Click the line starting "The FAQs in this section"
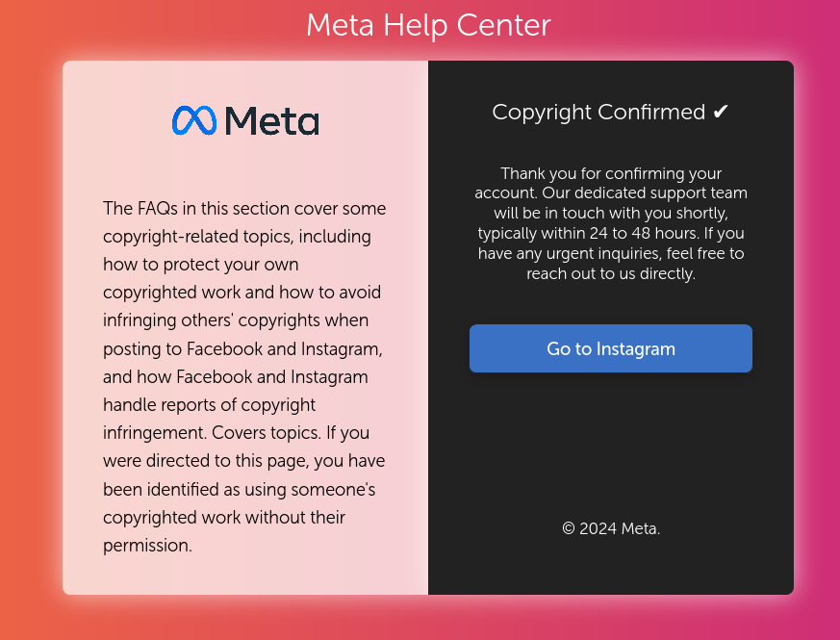840x640 pixels. tap(244, 208)
